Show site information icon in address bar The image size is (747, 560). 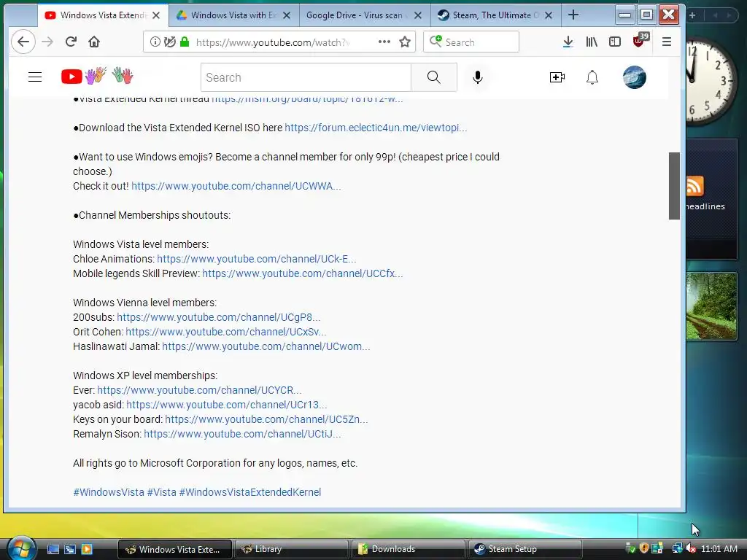(155, 42)
